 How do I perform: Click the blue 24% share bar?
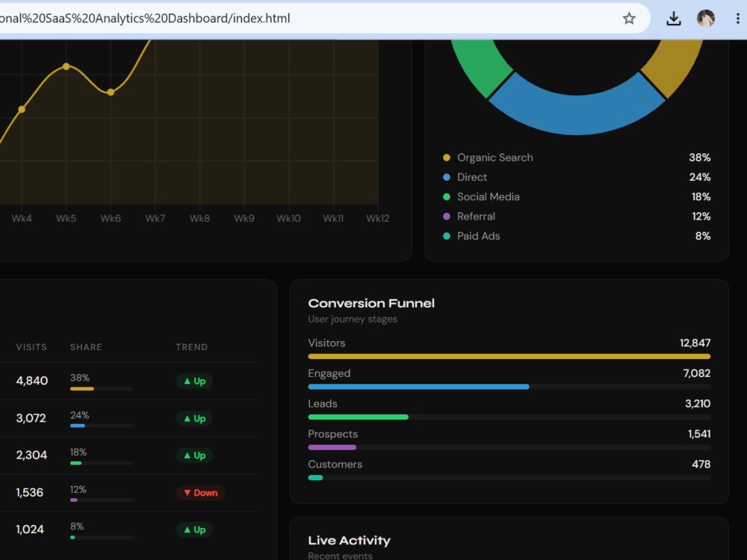point(78,426)
